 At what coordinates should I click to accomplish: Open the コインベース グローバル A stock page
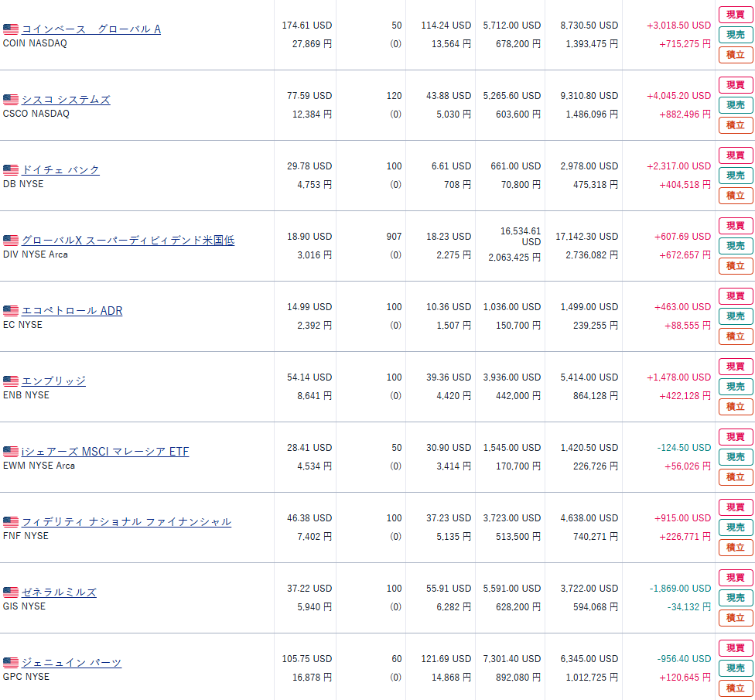(x=91, y=29)
